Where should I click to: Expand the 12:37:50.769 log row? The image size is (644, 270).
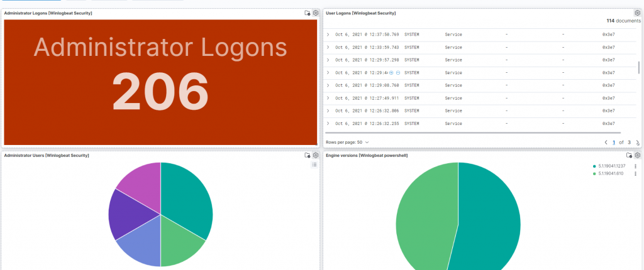(328, 35)
